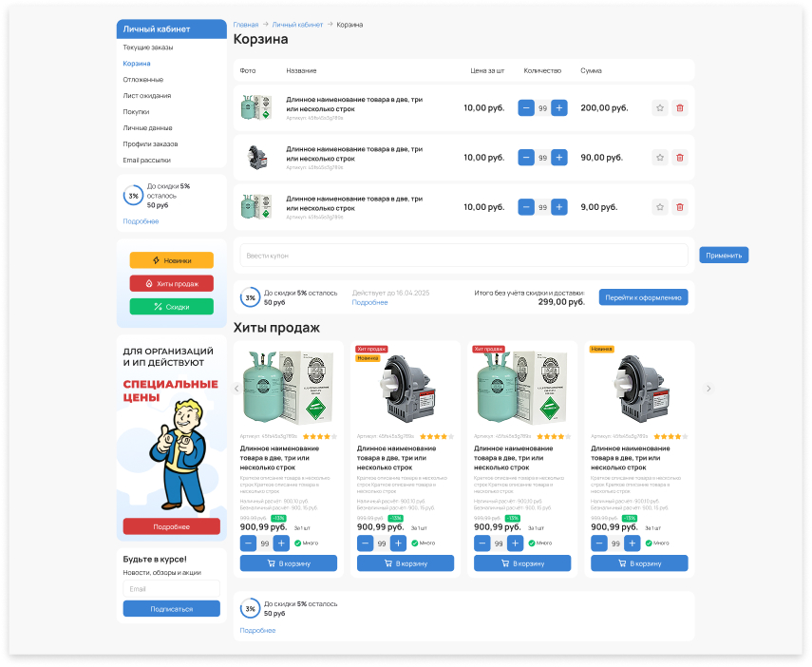Follow the Главная breadcrumb link
This screenshot has width=812, height=667.
tap(246, 25)
